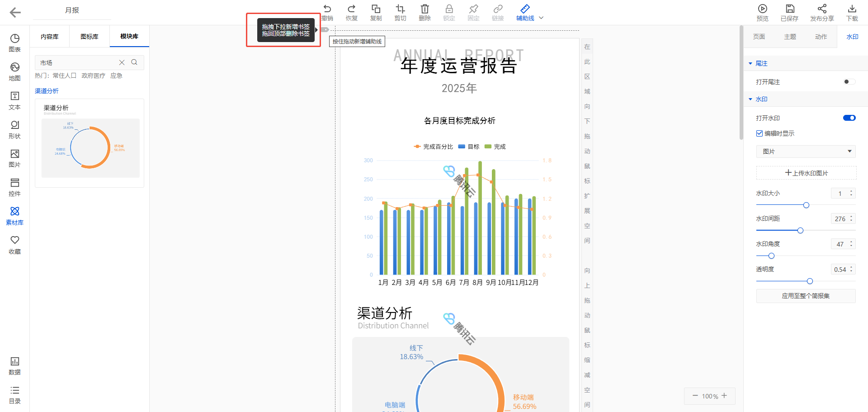Screen dimensions: 868x412
Task: Toggle the 打开水印 switch off
Action: (849, 118)
